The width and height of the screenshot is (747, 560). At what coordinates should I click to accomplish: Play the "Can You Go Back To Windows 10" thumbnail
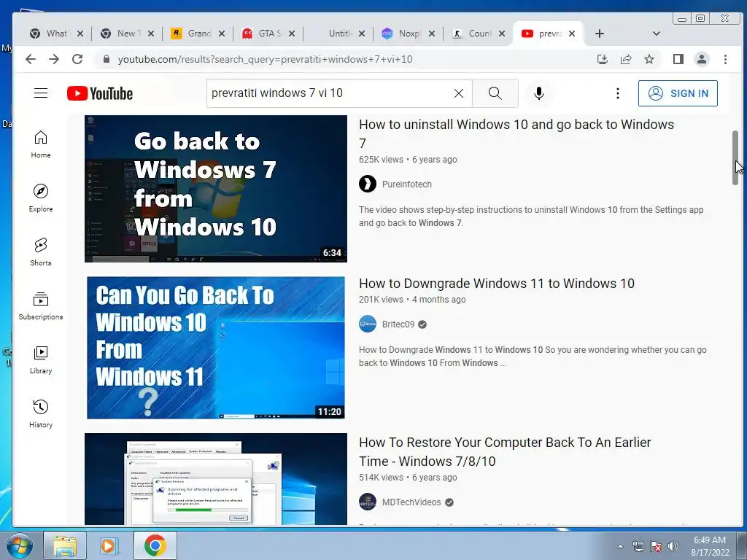click(216, 348)
